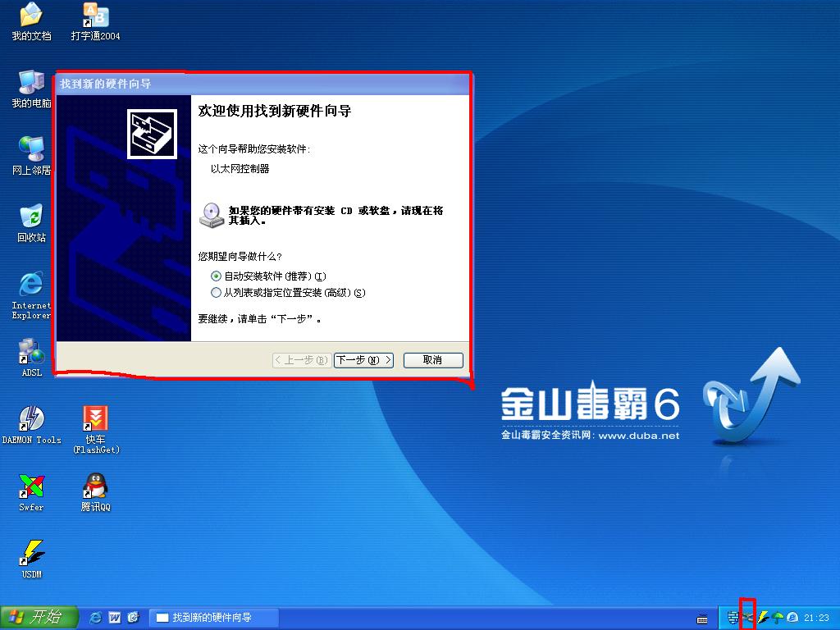Select USDM lightning shortcut icon

(x=31, y=559)
